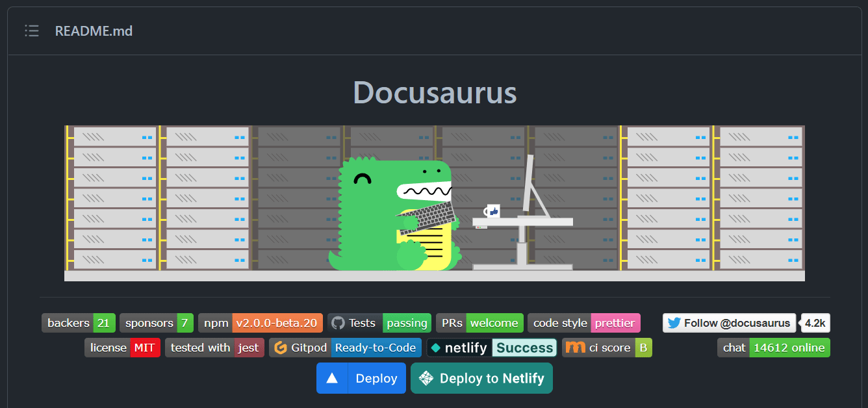The width and height of the screenshot is (868, 408).
Task: Open the README table of contents icon
Action: (x=31, y=31)
